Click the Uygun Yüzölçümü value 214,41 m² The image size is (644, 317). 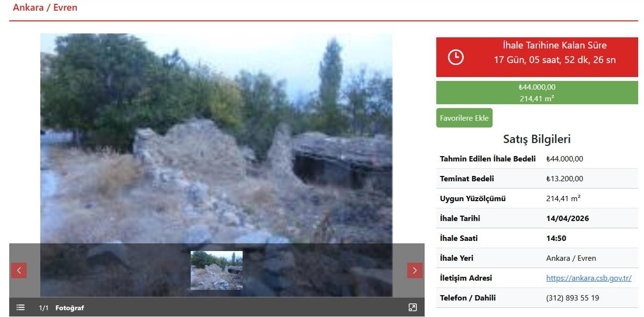(563, 198)
